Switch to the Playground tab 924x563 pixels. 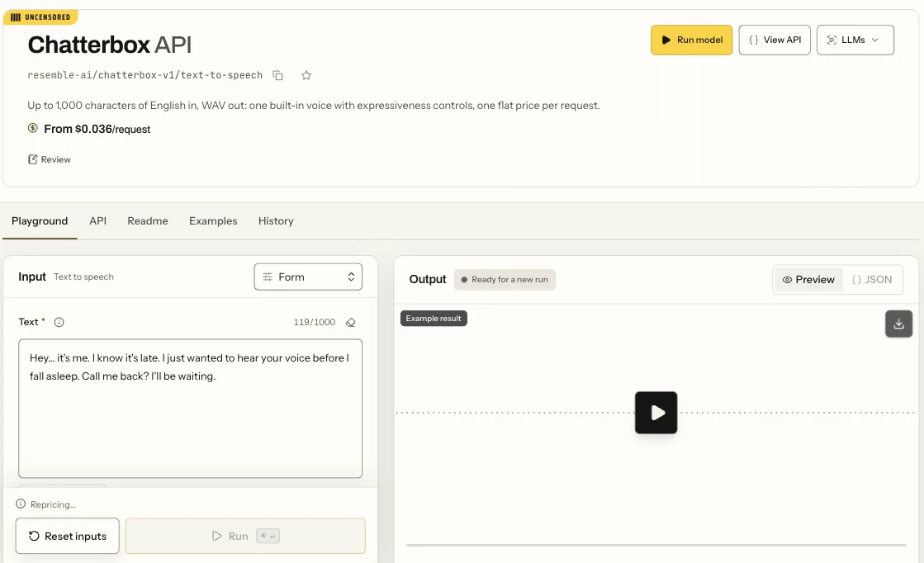click(x=40, y=221)
